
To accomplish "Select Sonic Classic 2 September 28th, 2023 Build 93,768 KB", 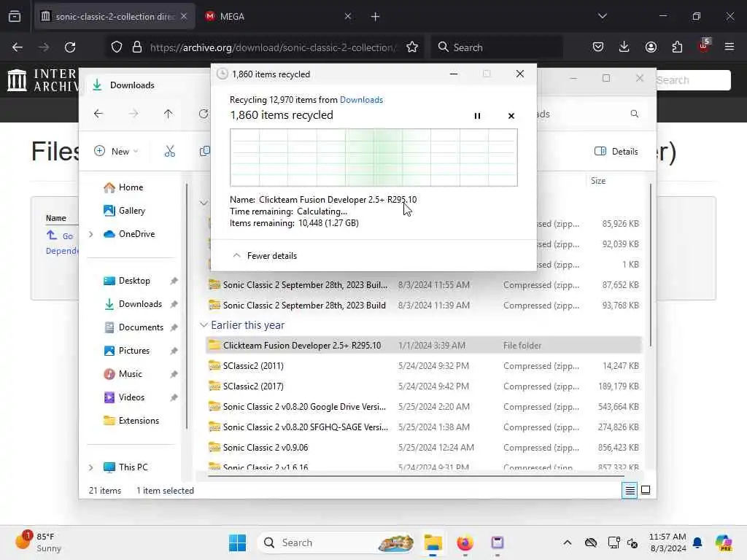I will (424, 306).
